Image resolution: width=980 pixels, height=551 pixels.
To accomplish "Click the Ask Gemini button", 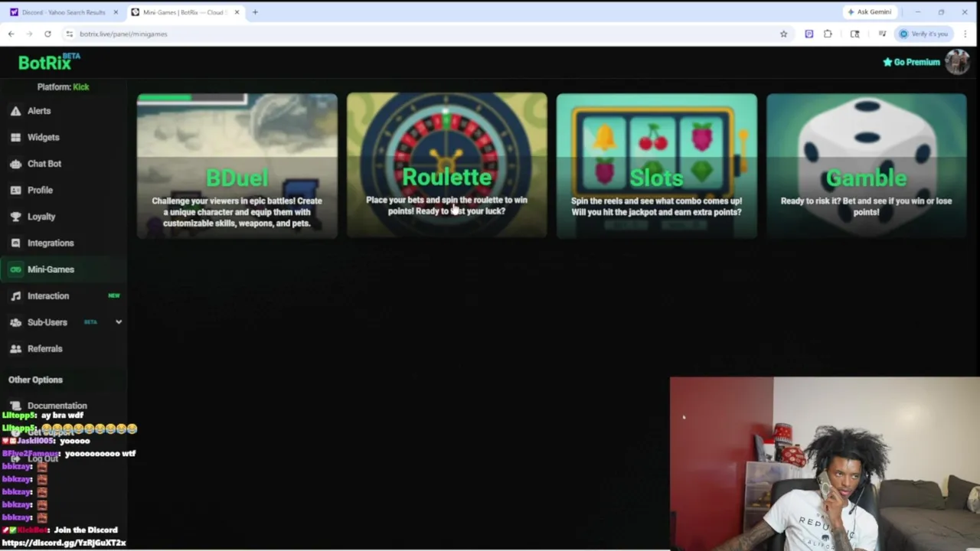I will click(x=870, y=12).
